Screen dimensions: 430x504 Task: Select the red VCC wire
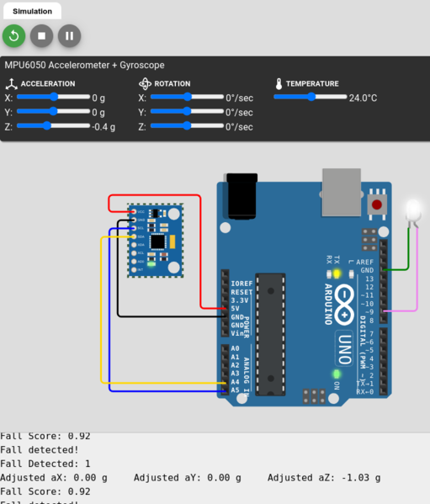click(x=200, y=251)
